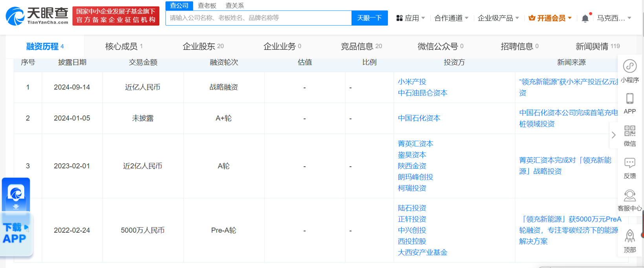Viewport: 644px width, 268px height.
Task: Select the 微信公众号 tab
Action: tap(440, 46)
